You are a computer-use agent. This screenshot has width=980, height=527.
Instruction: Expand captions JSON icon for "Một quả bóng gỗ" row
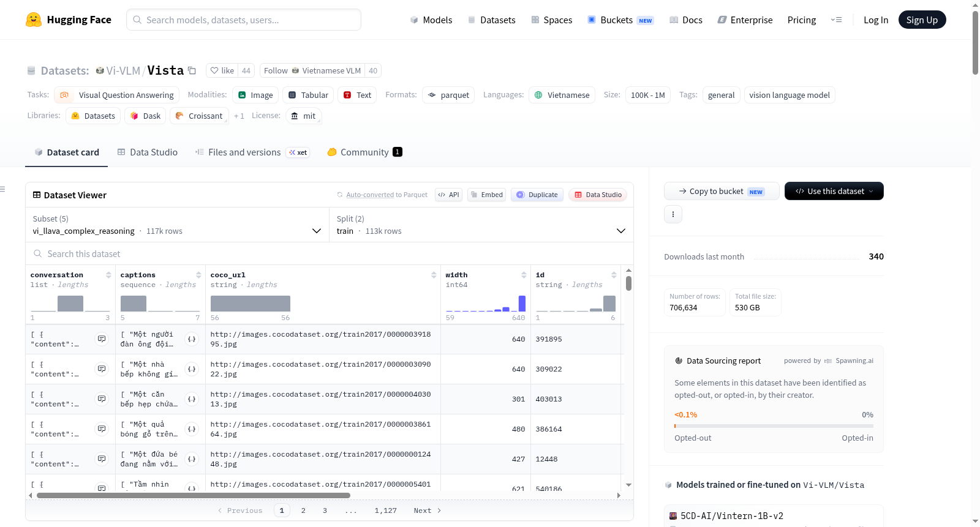coord(192,429)
